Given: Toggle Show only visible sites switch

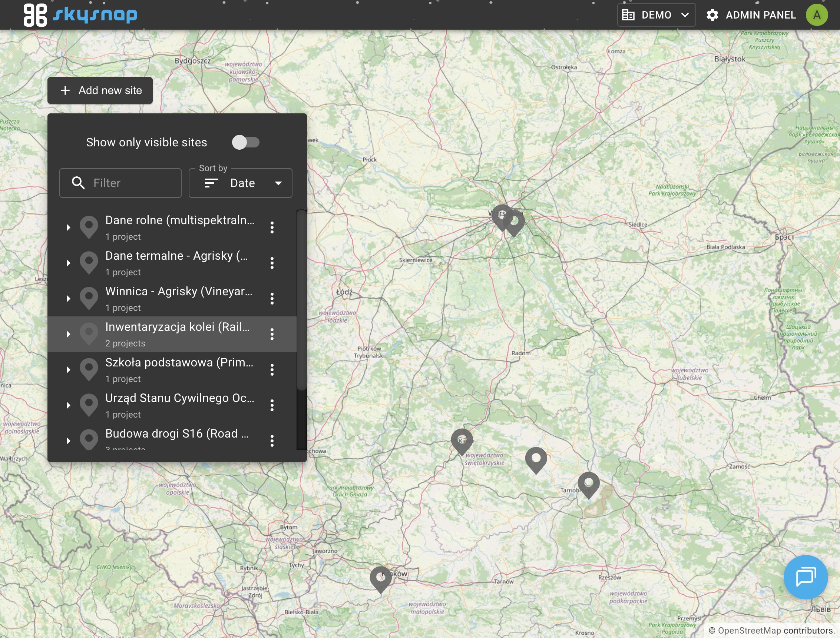Looking at the screenshot, I should pyautogui.click(x=246, y=142).
